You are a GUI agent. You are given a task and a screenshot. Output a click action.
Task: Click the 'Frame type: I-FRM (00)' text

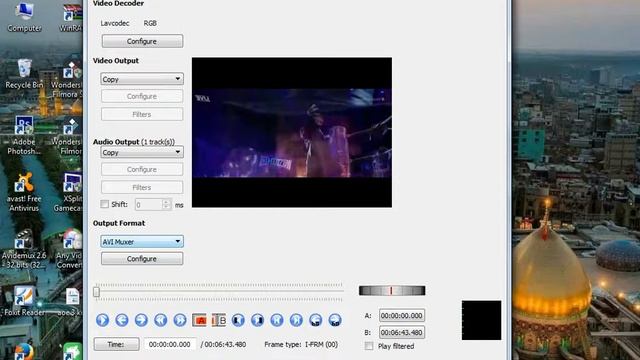(x=301, y=344)
